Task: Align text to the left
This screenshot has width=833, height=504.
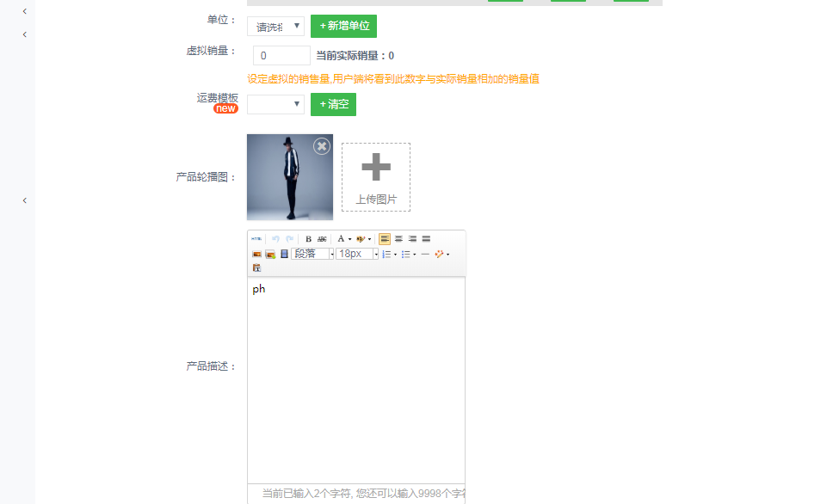Action: click(x=385, y=239)
